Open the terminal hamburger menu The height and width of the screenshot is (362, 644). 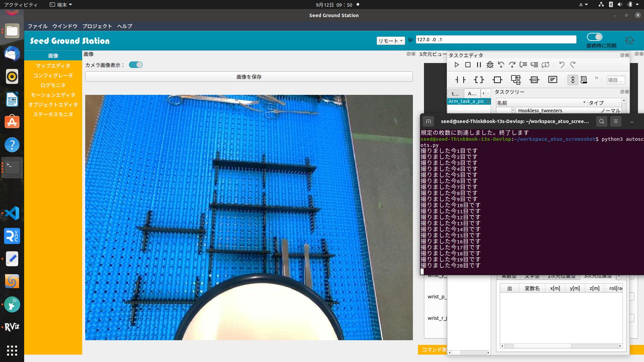point(616,121)
